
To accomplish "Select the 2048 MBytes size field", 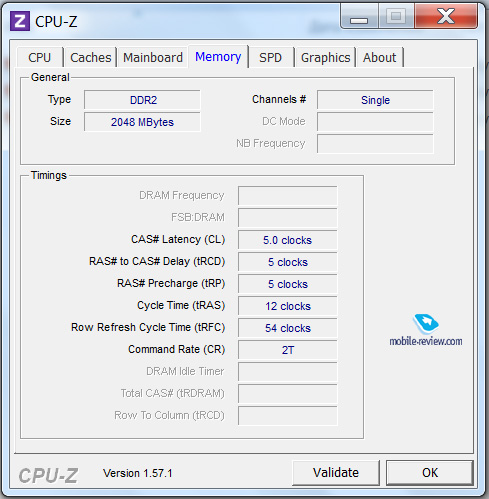I will click(x=143, y=122).
